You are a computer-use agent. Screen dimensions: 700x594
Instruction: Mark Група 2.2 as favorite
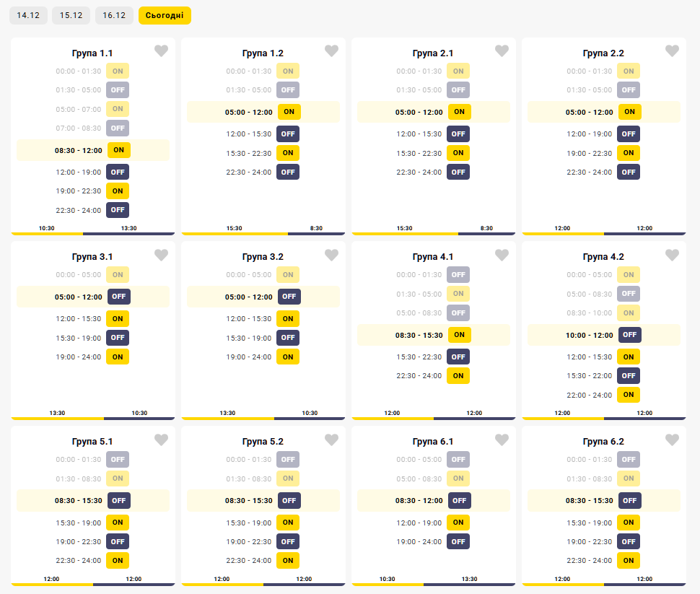(672, 51)
